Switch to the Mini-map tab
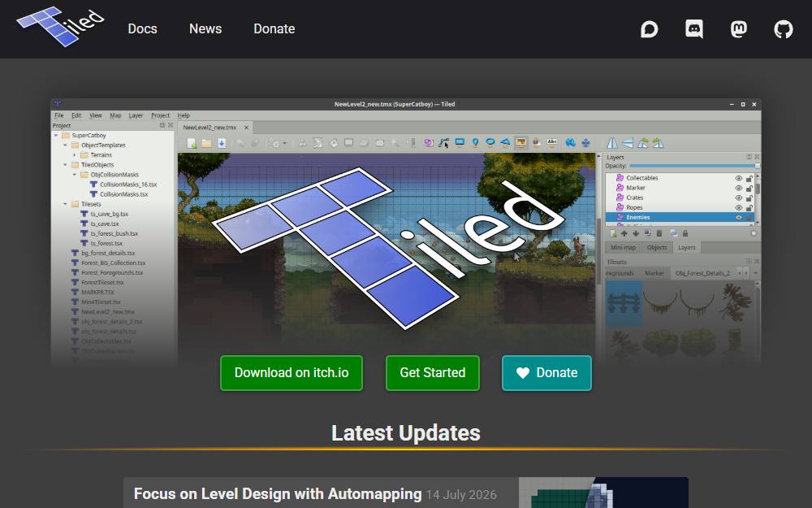The width and height of the screenshot is (812, 508). (624, 247)
